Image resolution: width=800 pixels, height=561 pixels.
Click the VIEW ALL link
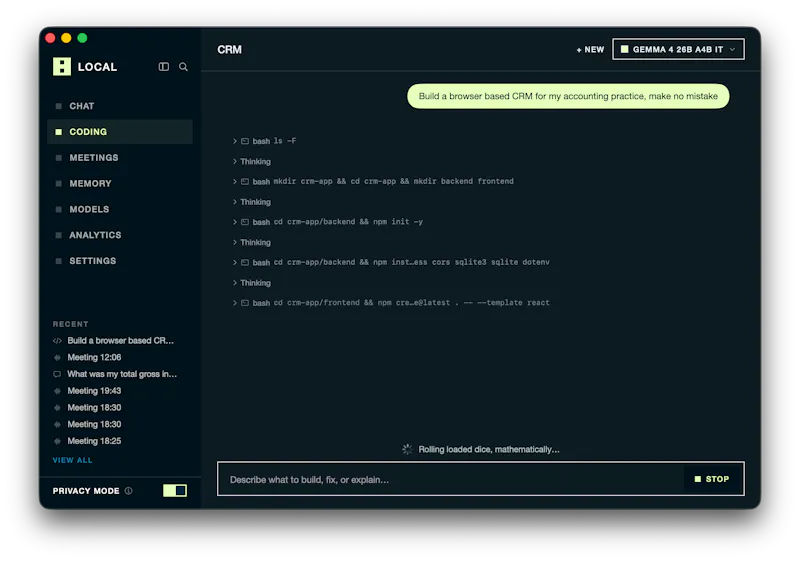click(72, 460)
